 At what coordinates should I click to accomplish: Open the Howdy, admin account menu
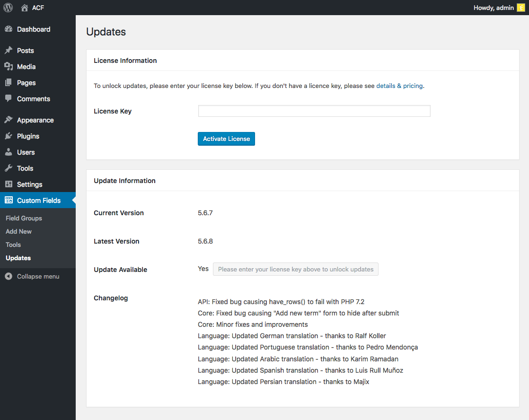pyautogui.click(x=499, y=8)
